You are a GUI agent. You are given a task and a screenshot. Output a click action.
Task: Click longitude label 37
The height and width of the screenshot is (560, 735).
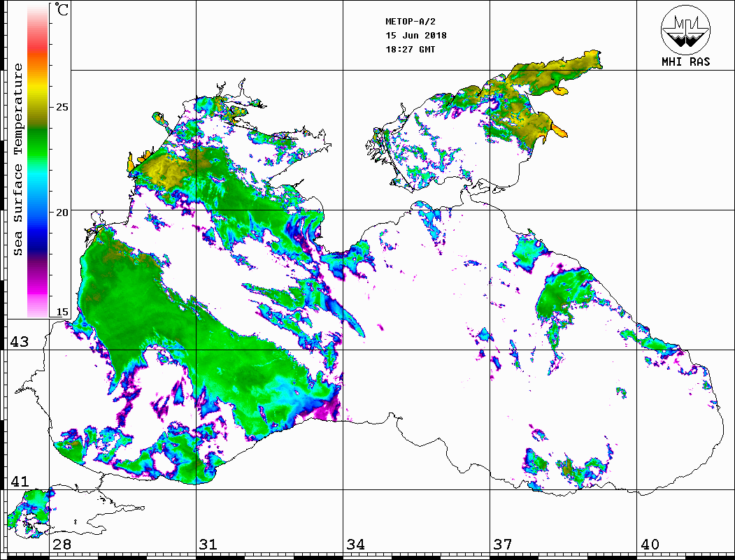503,545
